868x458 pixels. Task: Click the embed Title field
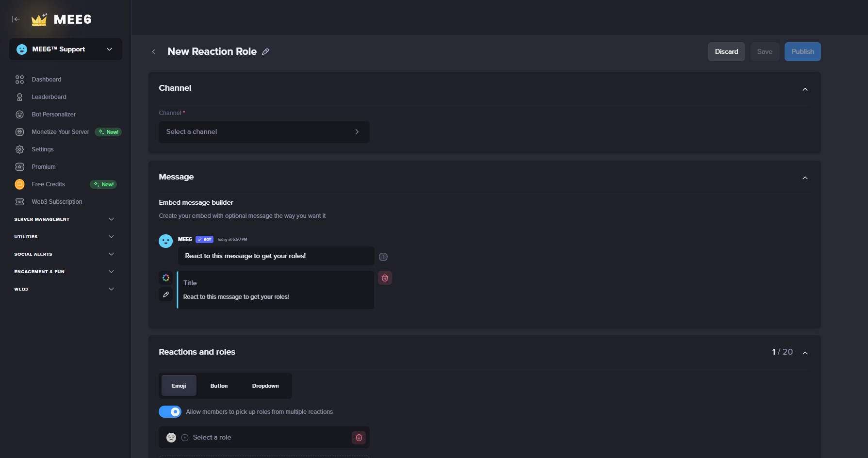pos(190,283)
